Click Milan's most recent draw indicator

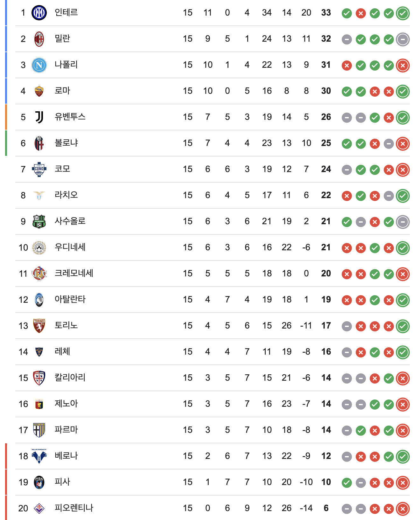[x=403, y=39]
